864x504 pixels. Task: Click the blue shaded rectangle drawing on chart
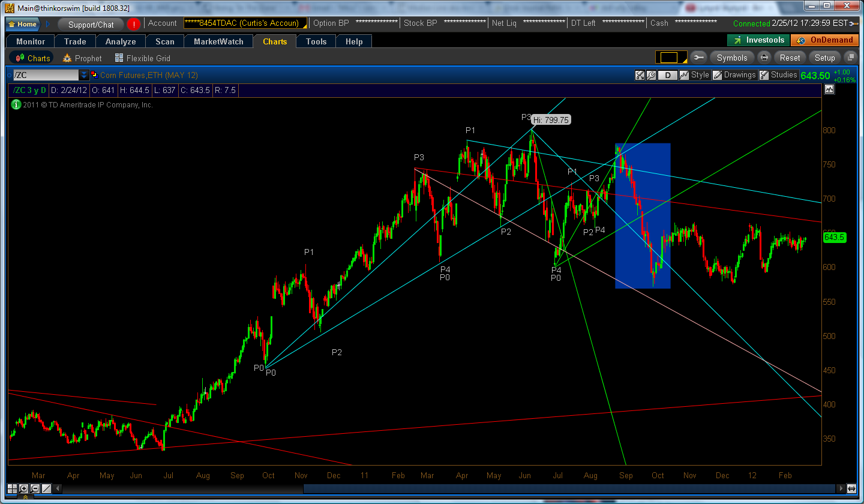point(643,216)
